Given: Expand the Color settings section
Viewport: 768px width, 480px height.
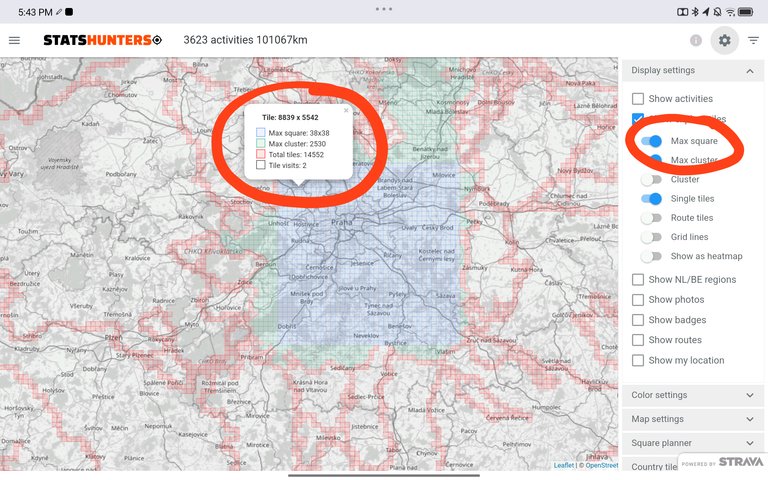Looking at the screenshot, I should [x=749, y=395].
